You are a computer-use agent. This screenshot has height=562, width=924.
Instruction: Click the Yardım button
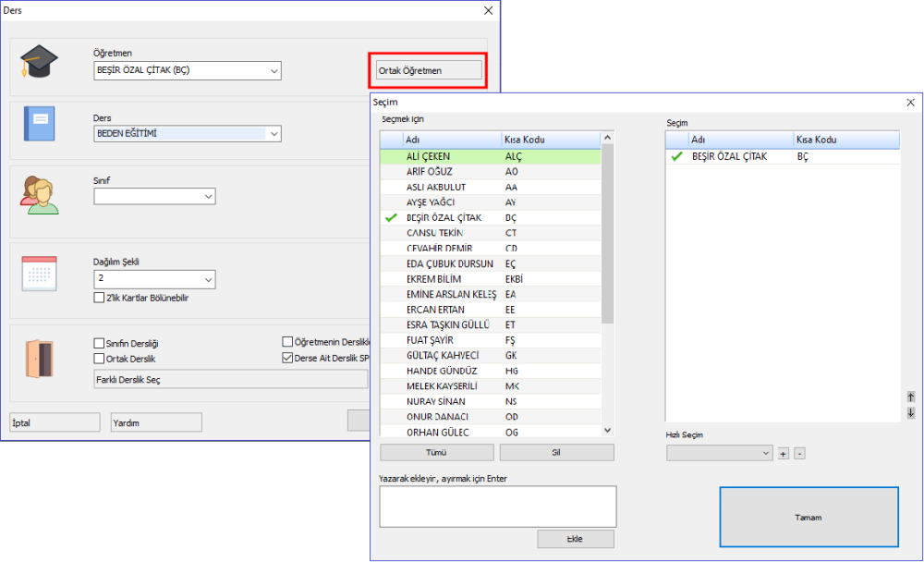156,422
